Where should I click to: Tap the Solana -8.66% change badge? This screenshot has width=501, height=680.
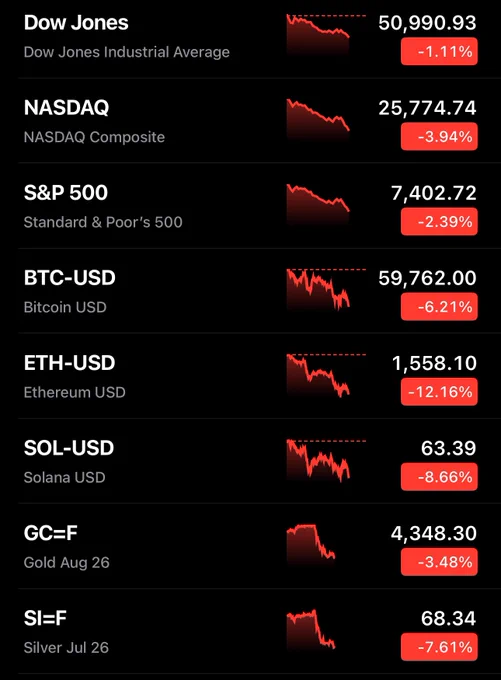(x=439, y=477)
